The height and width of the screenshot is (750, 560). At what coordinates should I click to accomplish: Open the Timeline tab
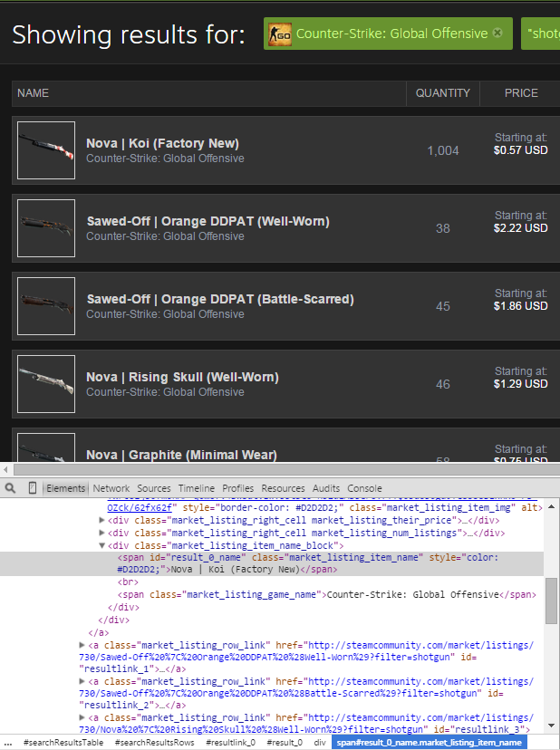tap(197, 488)
